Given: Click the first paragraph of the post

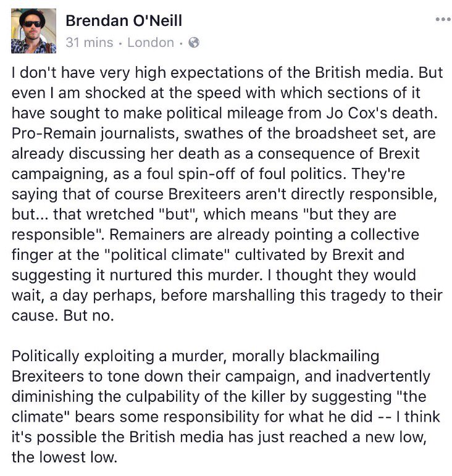Looking at the screenshot, I should point(227,194).
